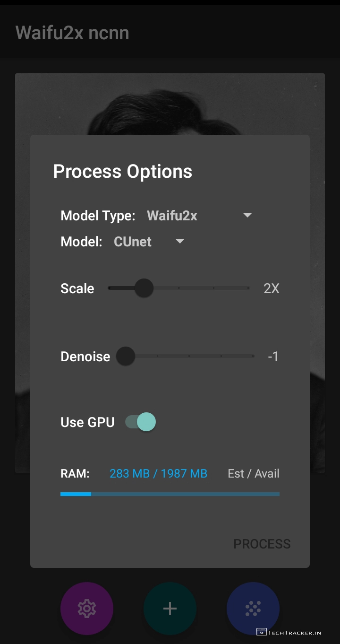Click the CUnet model selection
The height and width of the screenshot is (644, 340).
(133, 242)
